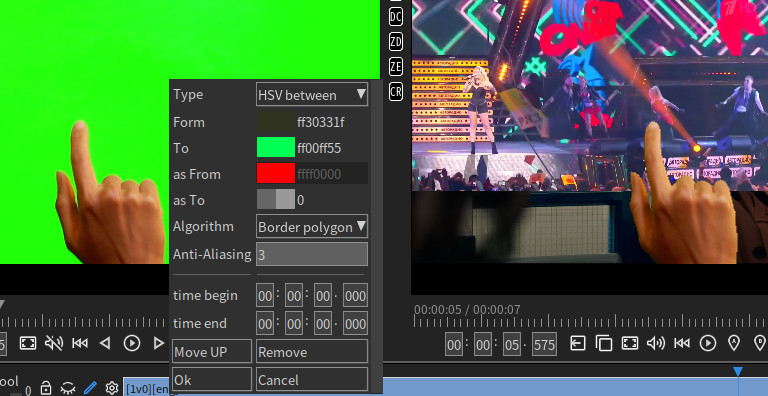
Task: Open the Type HSV between dropdown
Action: coord(312,94)
